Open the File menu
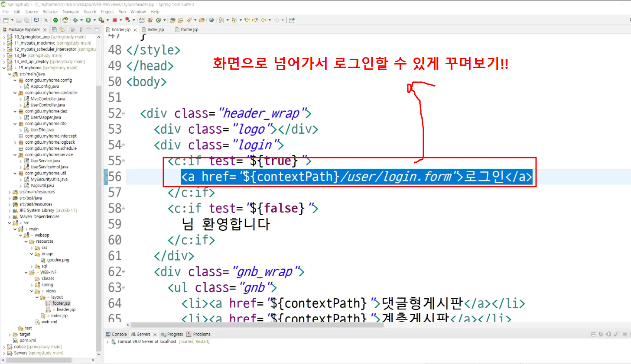The image size is (631, 364). (6, 12)
